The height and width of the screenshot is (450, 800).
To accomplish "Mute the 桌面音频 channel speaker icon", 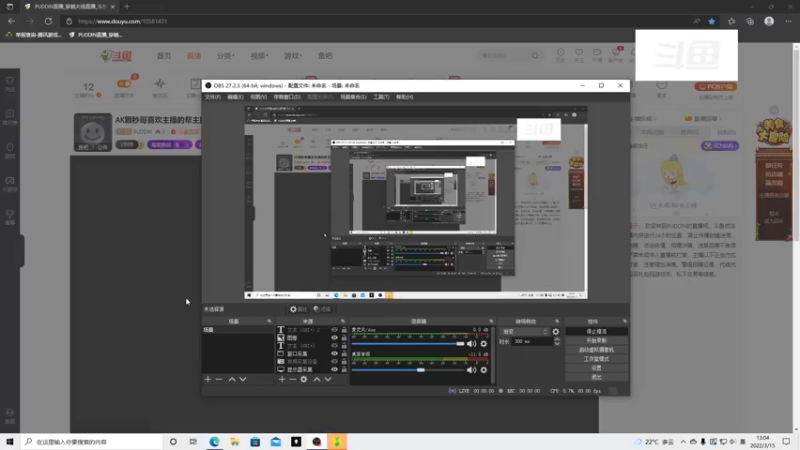I will (x=471, y=370).
